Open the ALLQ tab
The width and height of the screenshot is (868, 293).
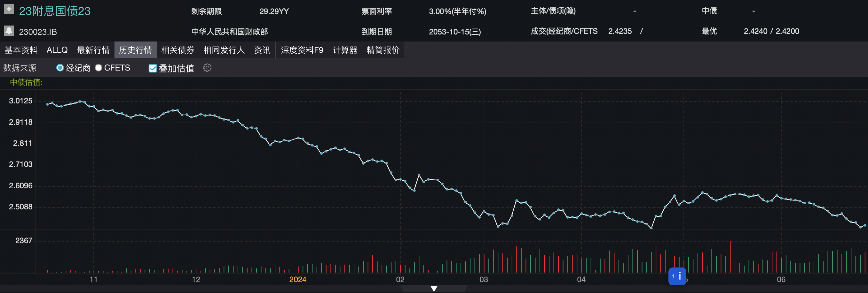[x=57, y=50]
